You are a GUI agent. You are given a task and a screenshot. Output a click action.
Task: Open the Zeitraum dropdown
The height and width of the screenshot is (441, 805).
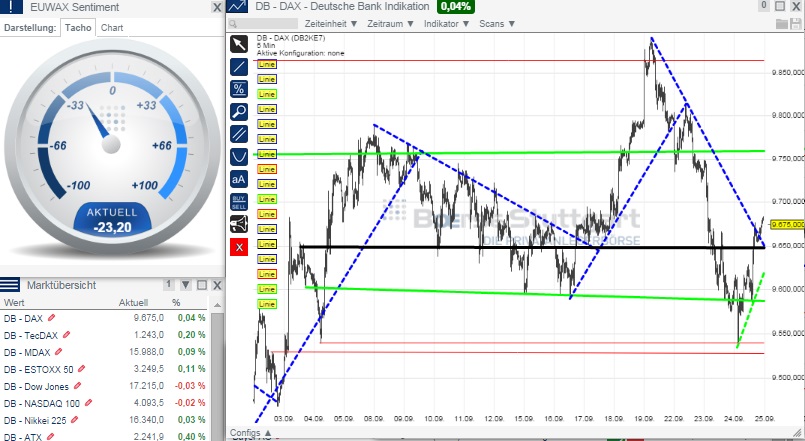click(390, 24)
